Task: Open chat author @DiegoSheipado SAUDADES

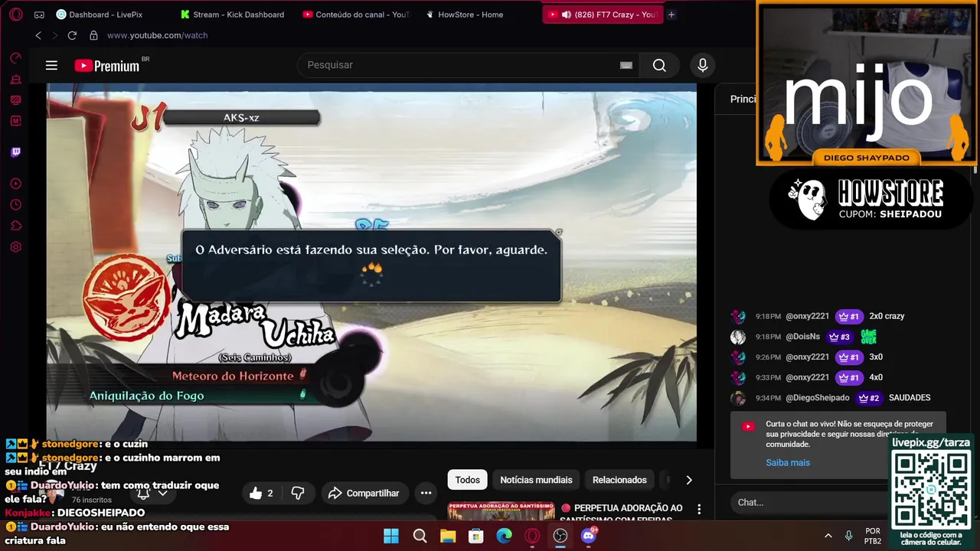Action: pyautogui.click(x=817, y=398)
